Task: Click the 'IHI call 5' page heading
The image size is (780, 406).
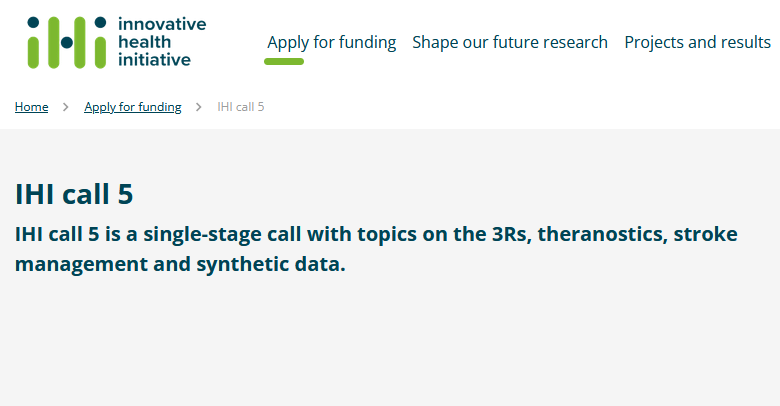Action: (x=74, y=194)
